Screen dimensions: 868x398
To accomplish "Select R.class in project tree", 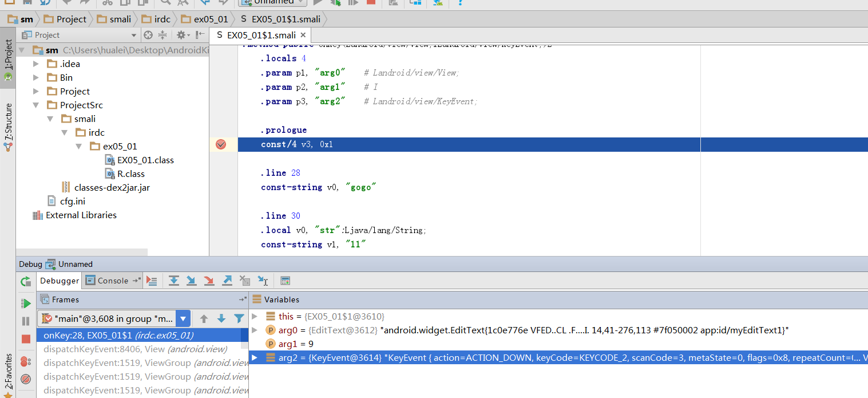I will 125,174.
